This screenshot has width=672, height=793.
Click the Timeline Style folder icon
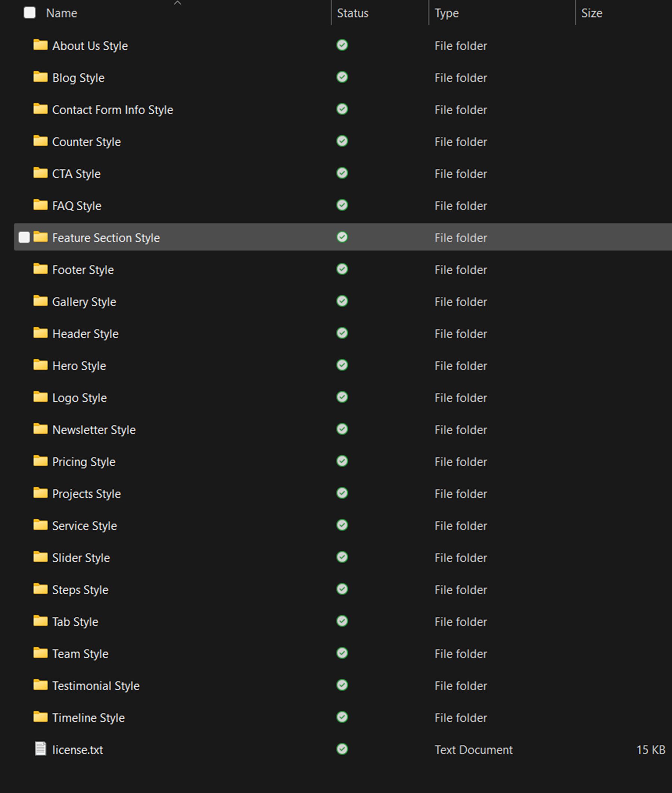pyautogui.click(x=40, y=717)
